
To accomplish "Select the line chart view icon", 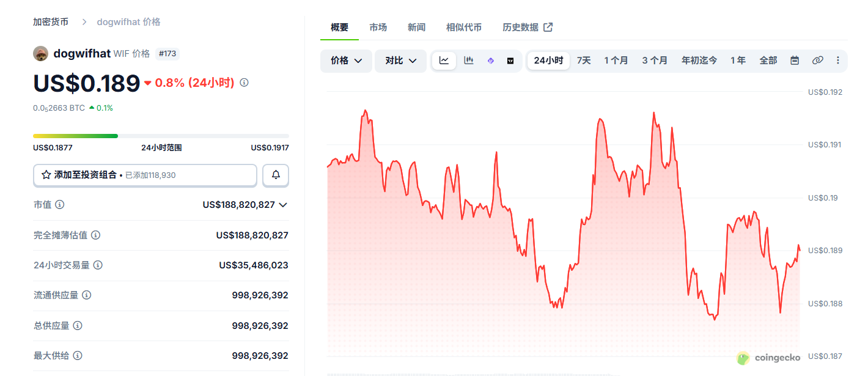I will click(x=444, y=61).
